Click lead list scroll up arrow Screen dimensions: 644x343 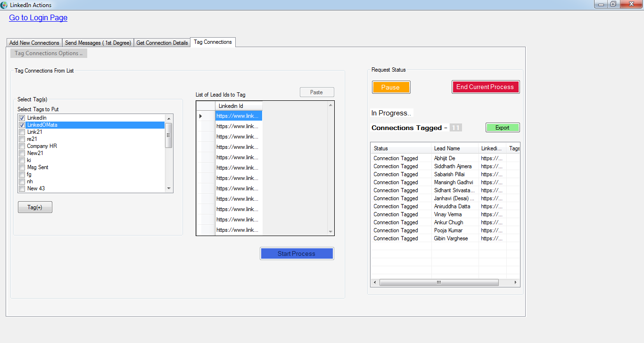pos(330,105)
